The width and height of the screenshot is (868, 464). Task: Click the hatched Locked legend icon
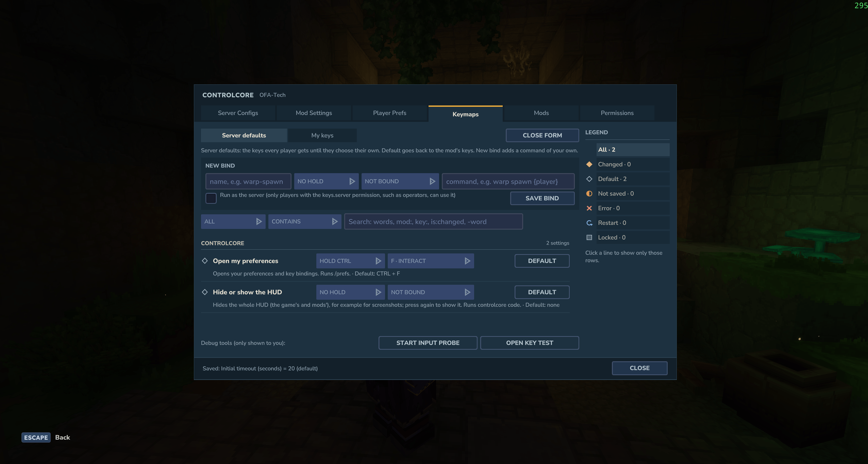[589, 237]
